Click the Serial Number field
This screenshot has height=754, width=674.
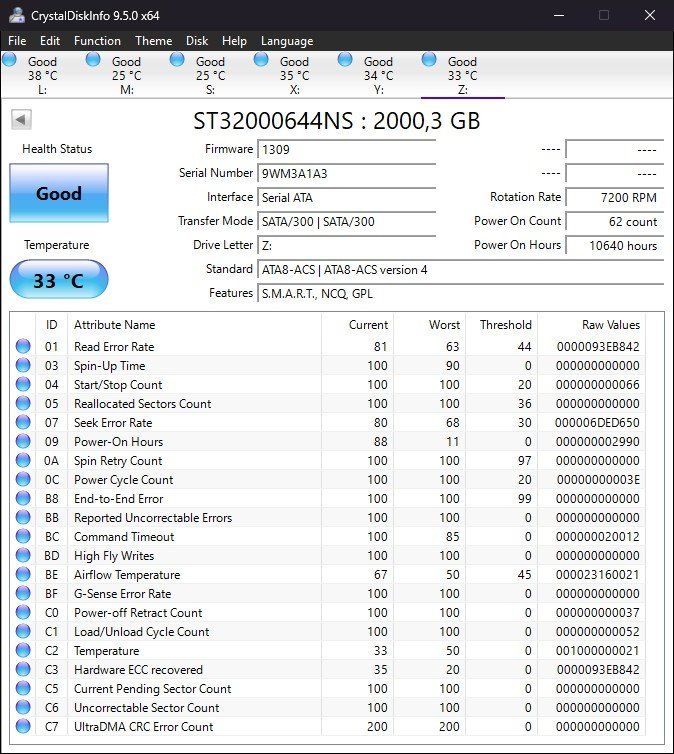[346, 173]
